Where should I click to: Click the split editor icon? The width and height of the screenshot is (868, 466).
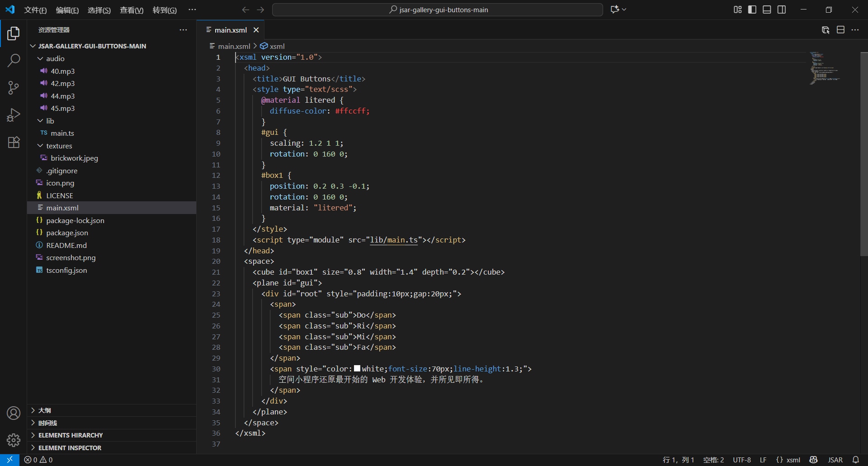click(840, 30)
